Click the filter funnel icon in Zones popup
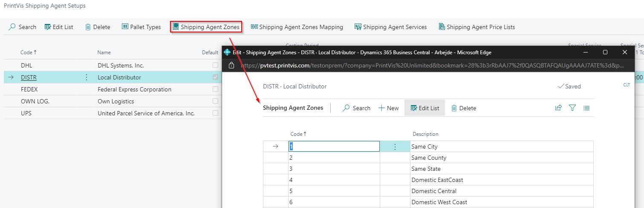This screenshot has height=208, width=644. tap(572, 108)
